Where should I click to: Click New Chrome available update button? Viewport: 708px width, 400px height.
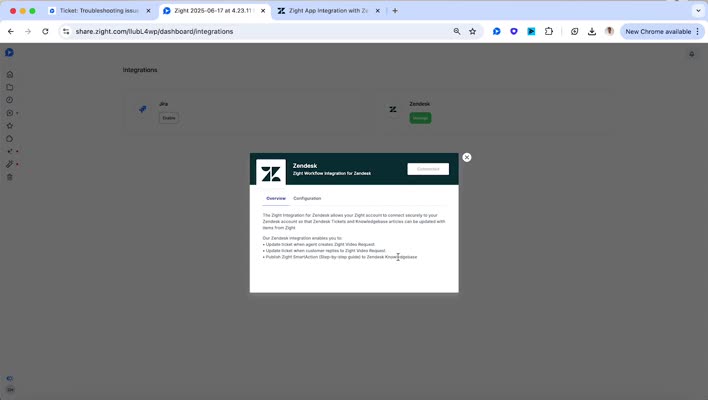(x=658, y=32)
